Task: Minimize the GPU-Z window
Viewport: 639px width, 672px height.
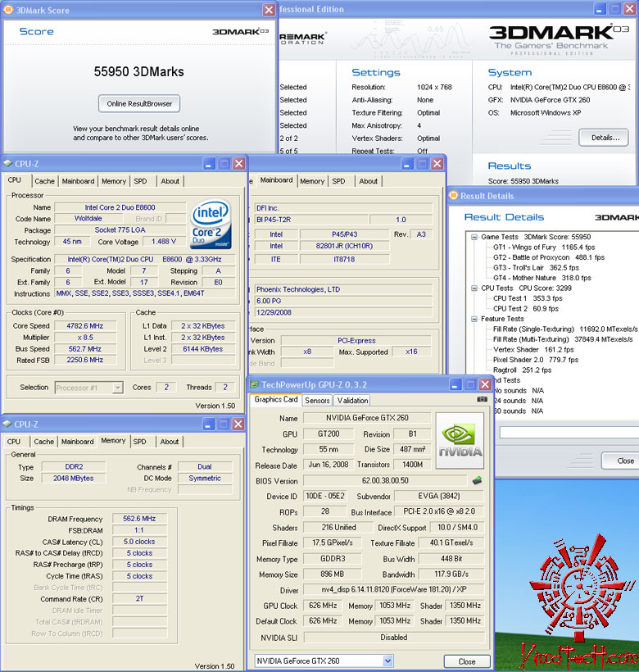Action: pyautogui.click(x=455, y=384)
